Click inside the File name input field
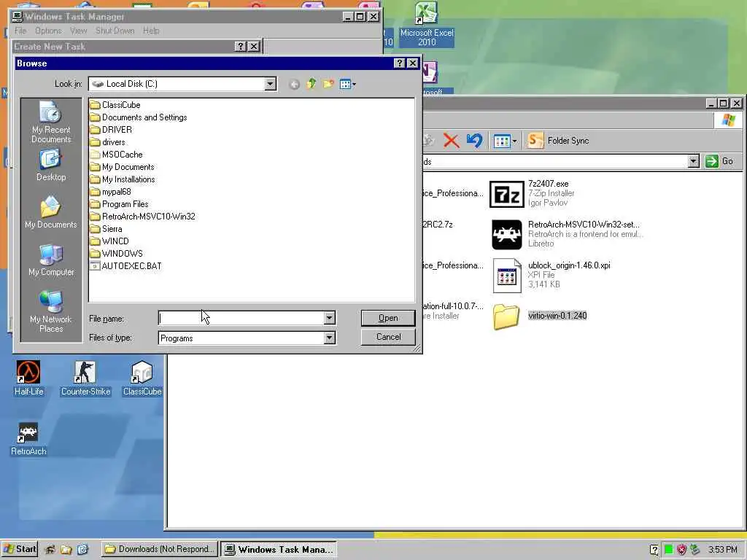The image size is (747, 560). coord(241,318)
